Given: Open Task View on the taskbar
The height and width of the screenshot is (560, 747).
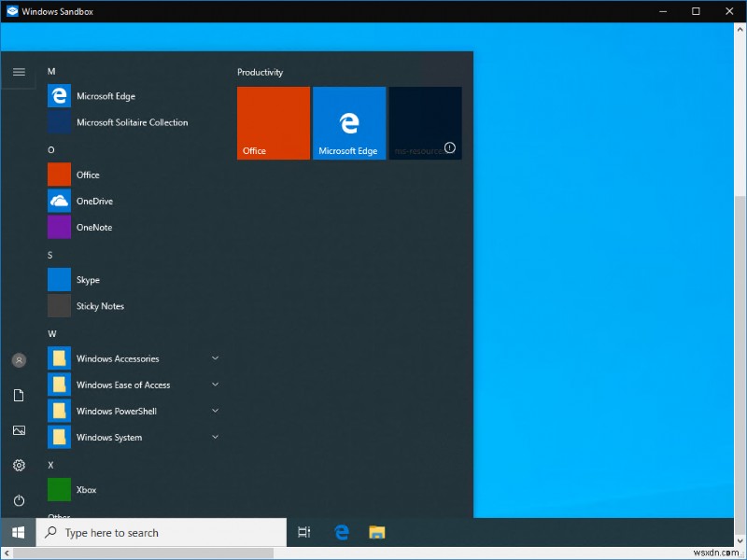Looking at the screenshot, I should click(303, 532).
